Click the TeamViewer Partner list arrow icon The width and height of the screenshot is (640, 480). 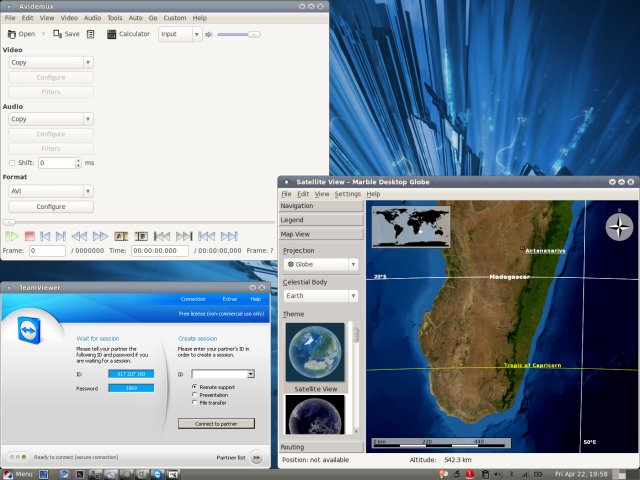[256, 457]
